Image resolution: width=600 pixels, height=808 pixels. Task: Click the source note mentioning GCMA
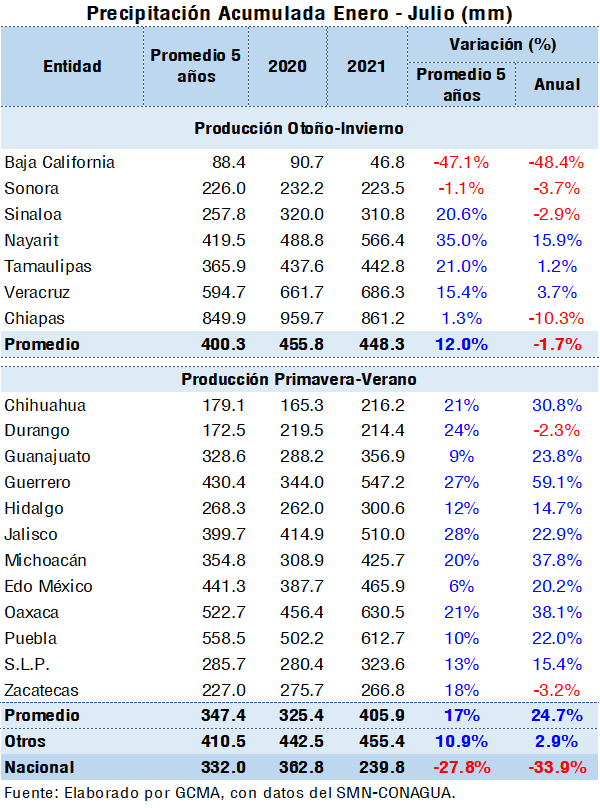pyautogui.click(x=230, y=793)
